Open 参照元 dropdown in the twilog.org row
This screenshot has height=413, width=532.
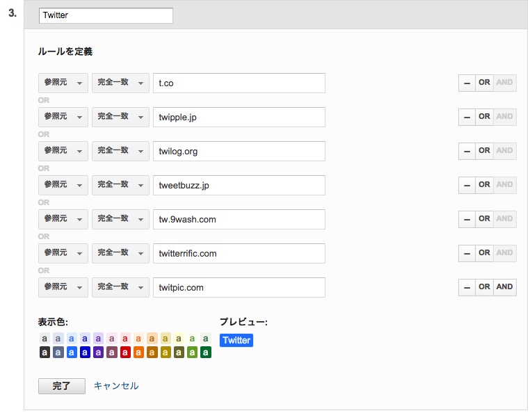click(x=63, y=152)
